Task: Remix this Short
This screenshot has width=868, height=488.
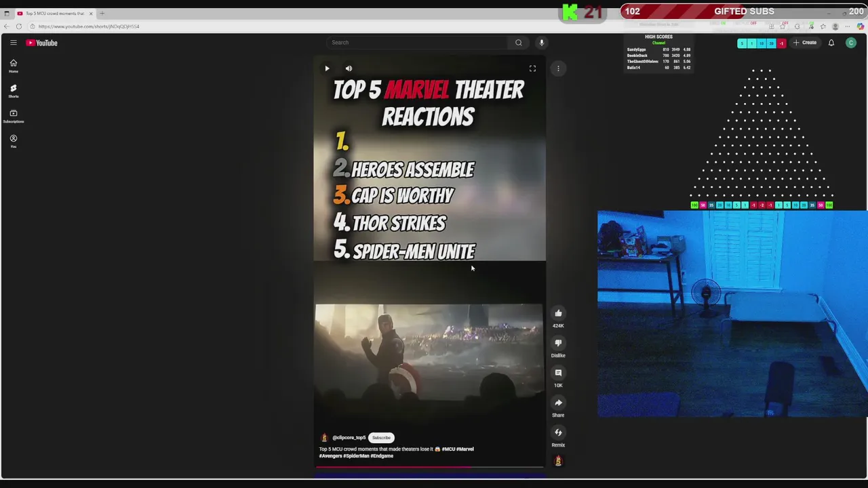Action: click(x=558, y=432)
